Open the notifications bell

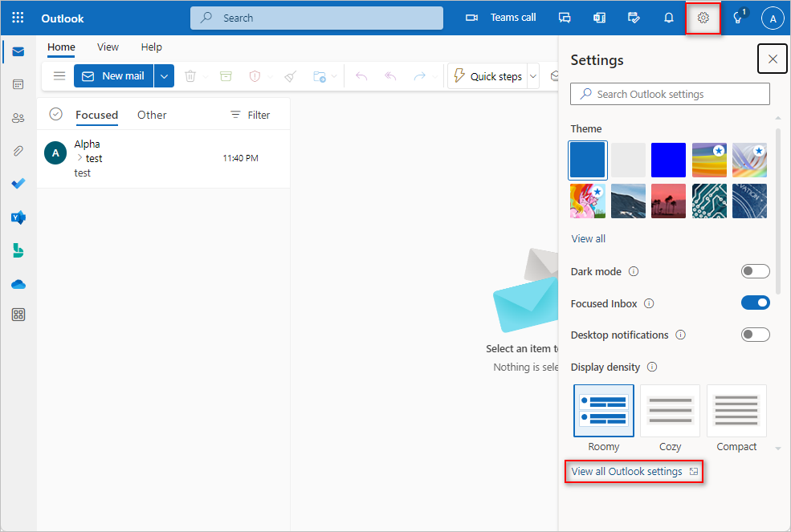pyautogui.click(x=668, y=18)
